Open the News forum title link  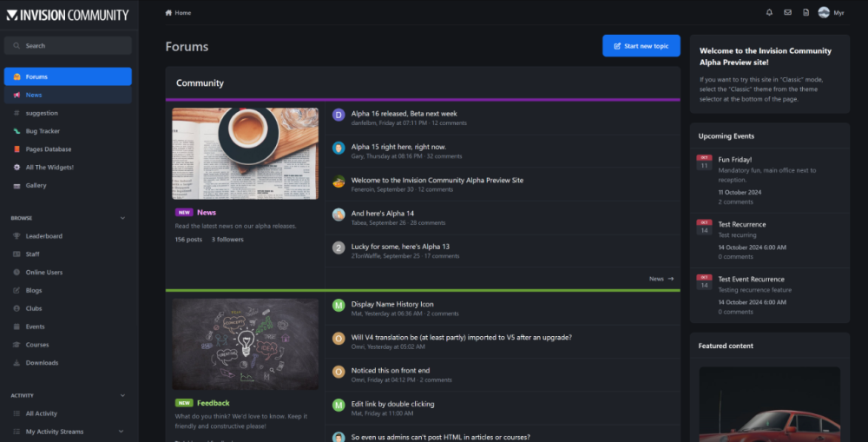207,212
